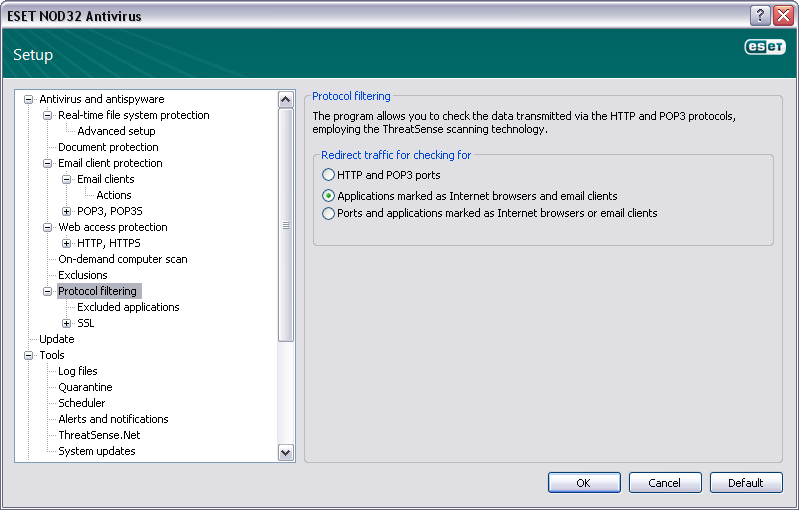
Task: Open Log files settings
Action: tap(77, 371)
